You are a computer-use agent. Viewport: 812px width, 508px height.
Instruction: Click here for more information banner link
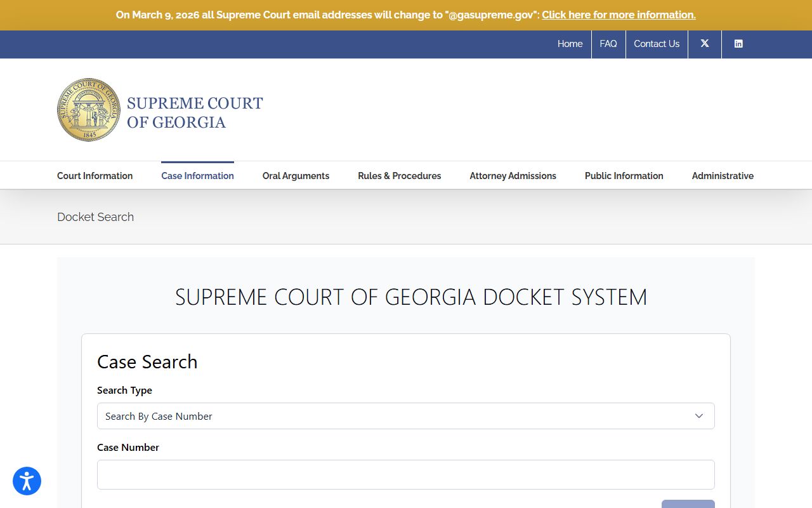619,15
